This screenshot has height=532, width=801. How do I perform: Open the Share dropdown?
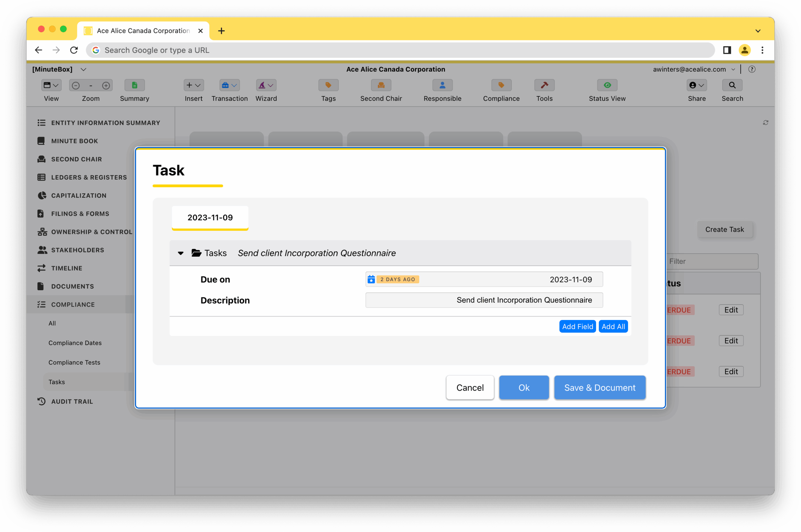(x=696, y=85)
